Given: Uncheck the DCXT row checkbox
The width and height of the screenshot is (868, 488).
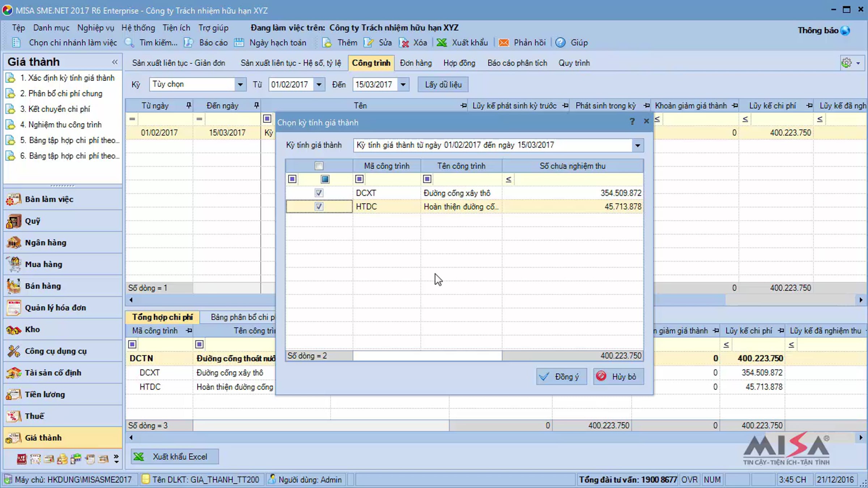Looking at the screenshot, I should pyautogui.click(x=319, y=193).
